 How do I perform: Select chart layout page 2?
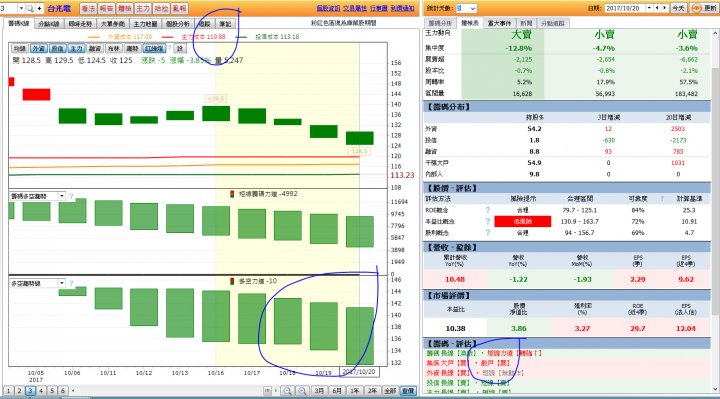19,391
